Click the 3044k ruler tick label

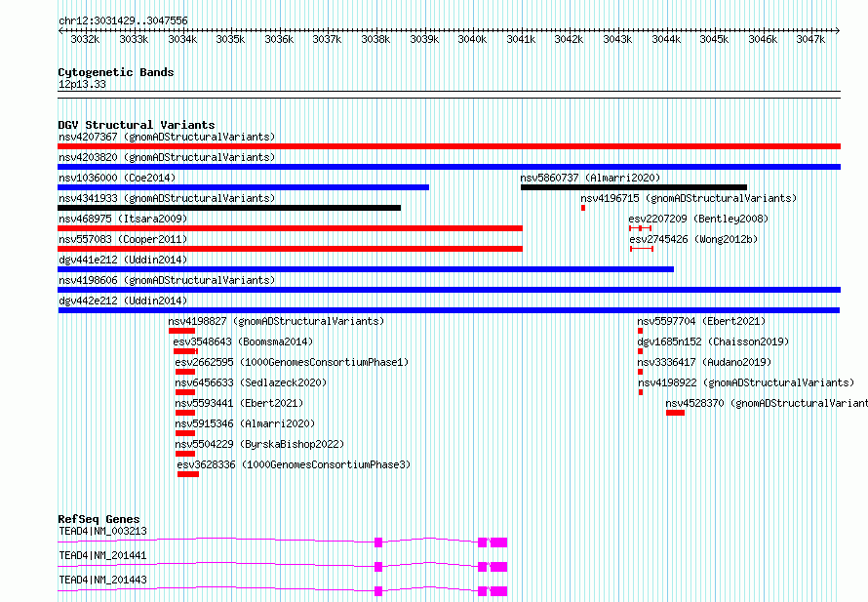(x=666, y=39)
